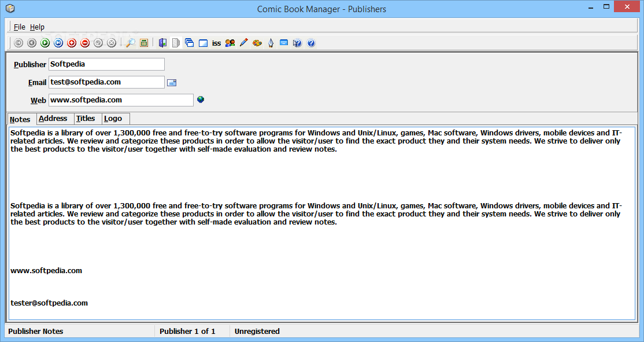644x342 pixels.
Task: Add new publisher with red plus
Action: (x=72, y=43)
